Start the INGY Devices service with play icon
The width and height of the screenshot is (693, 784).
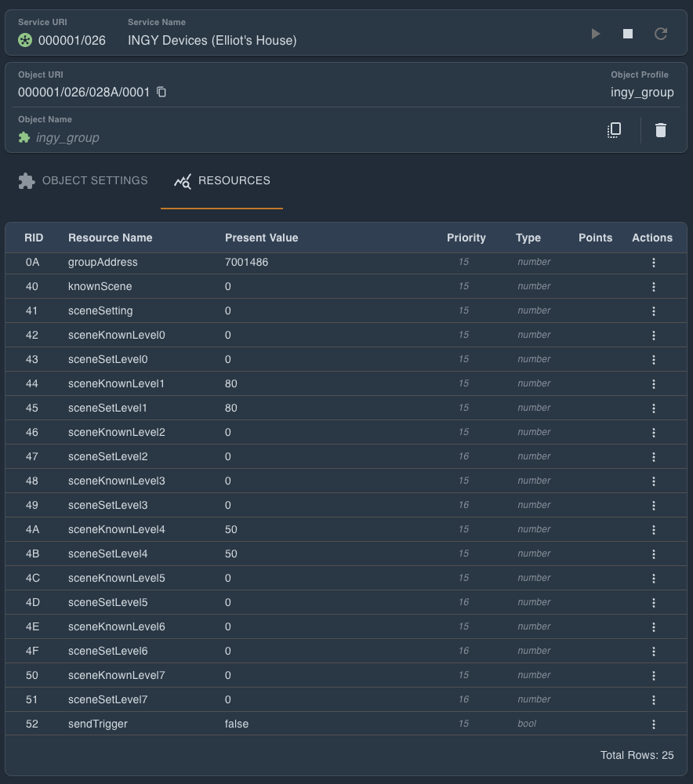pyautogui.click(x=596, y=34)
